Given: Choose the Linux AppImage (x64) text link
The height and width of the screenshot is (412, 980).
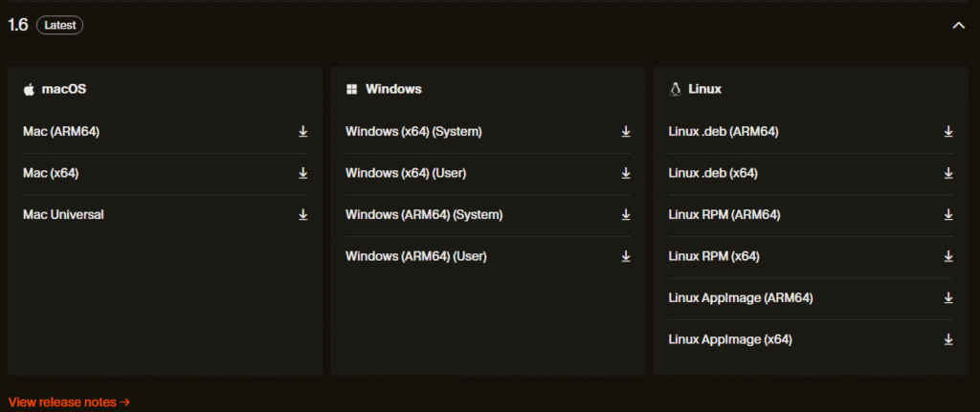Looking at the screenshot, I should (x=729, y=339).
